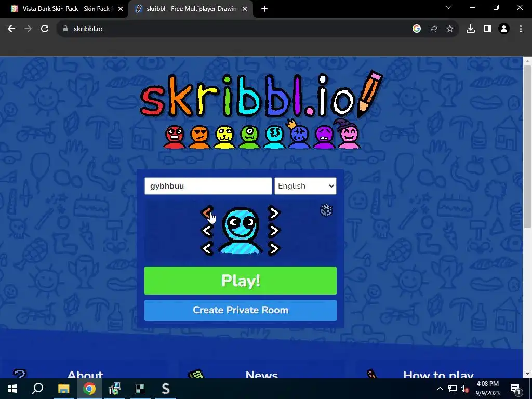This screenshot has height=399, width=532.
Task: Click the blue avatar preview
Action: (241, 231)
